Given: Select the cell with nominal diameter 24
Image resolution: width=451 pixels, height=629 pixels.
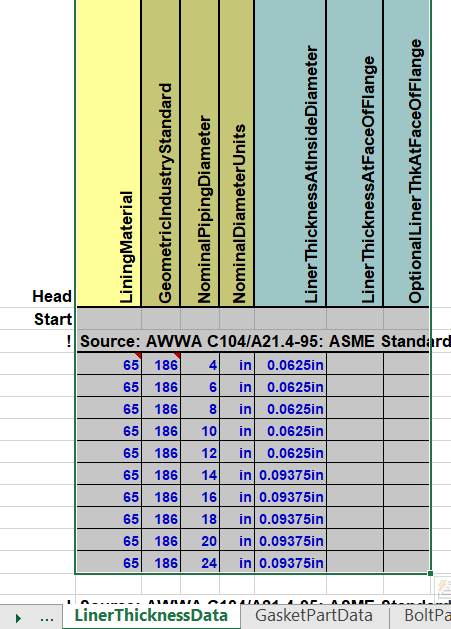Looking at the screenshot, I should click(x=200, y=563).
